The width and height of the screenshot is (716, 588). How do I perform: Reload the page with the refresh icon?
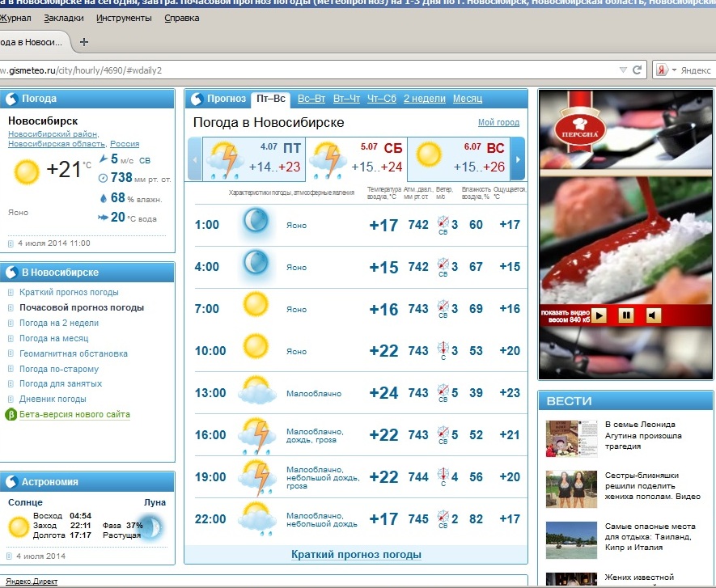coord(637,70)
